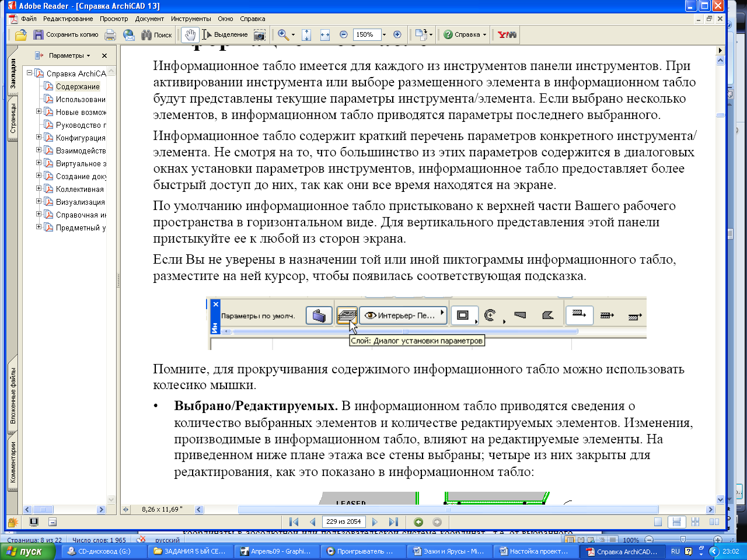Viewport: 747px width, 560px height.
Task: Click the Open file folder icon
Action: click(x=21, y=35)
